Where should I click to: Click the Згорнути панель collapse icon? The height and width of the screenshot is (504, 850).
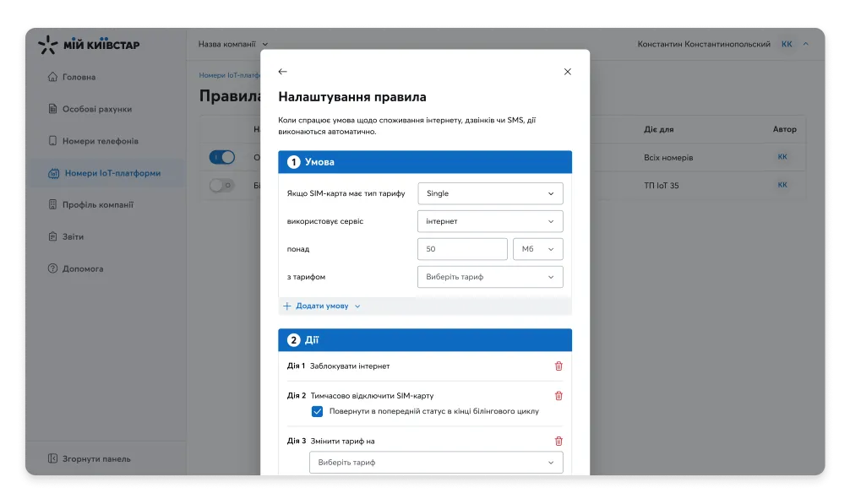coord(52,458)
